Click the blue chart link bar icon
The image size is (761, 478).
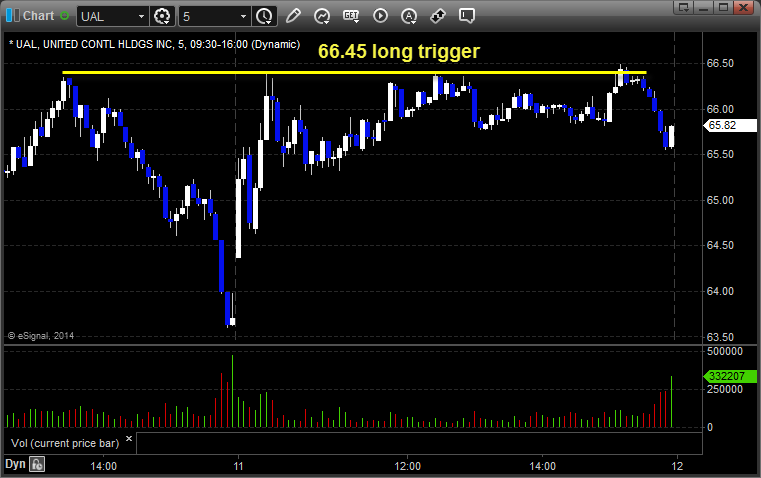13,16
